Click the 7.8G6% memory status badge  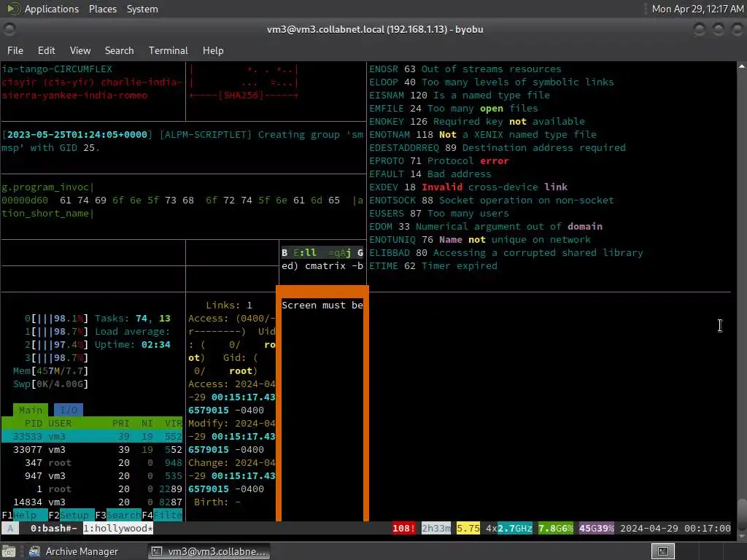(x=556, y=529)
